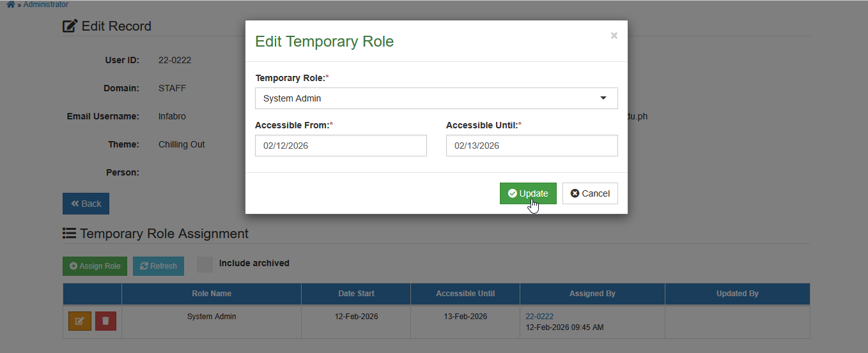Click the Theme value Chilling Out
Screen dimensions: 868x353
pos(182,144)
